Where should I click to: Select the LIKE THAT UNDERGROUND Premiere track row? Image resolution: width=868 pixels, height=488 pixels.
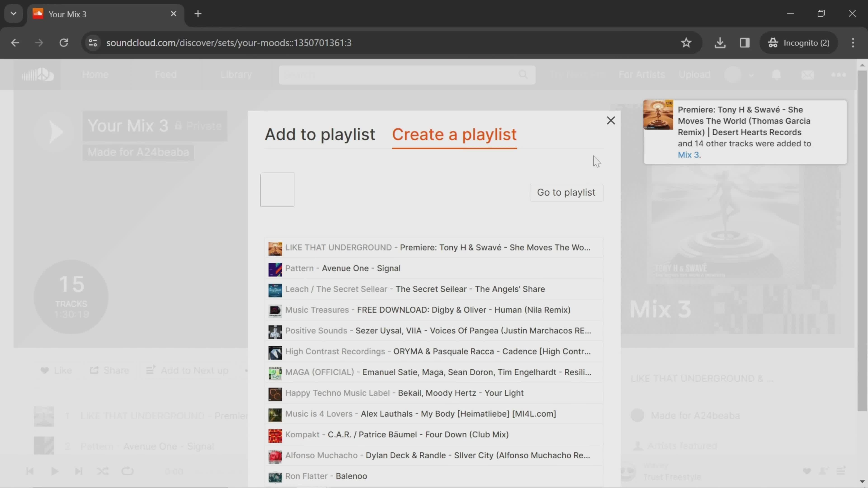[x=434, y=248]
